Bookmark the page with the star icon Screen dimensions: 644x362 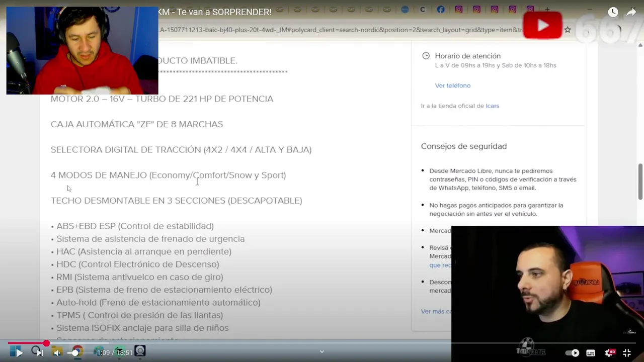pyautogui.click(x=568, y=30)
